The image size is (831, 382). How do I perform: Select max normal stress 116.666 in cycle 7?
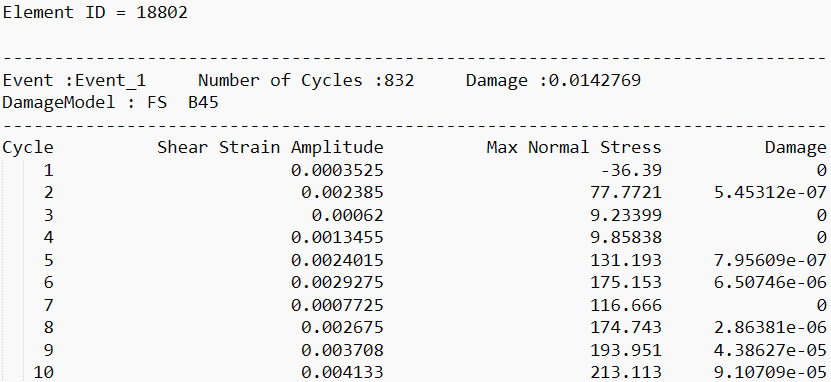[626, 305]
